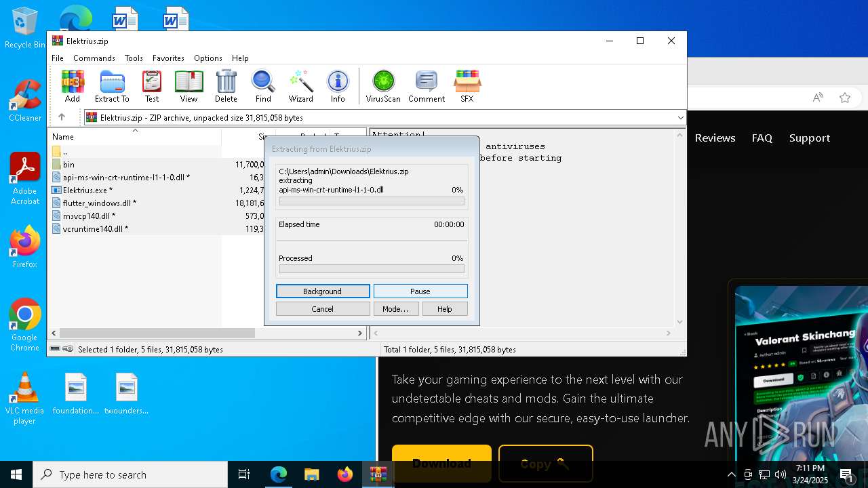Open the Tools menu
The width and height of the screenshot is (868, 488).
134,58
